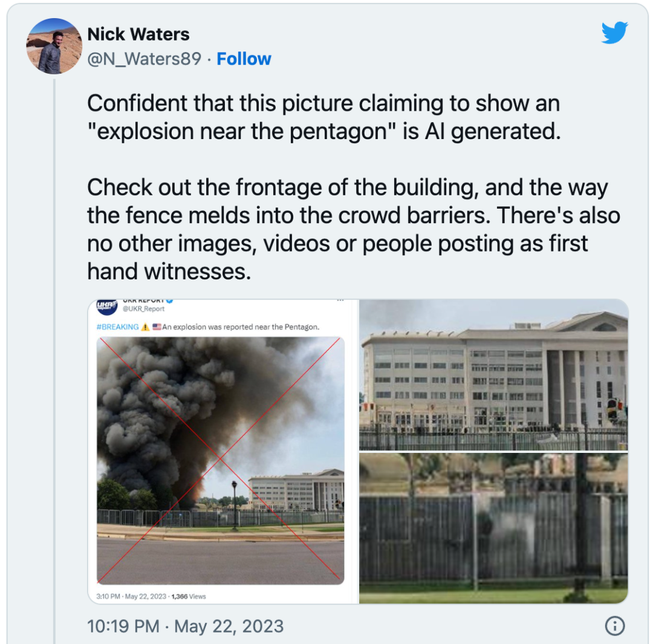
Task: Open the crossed-out smoke explosion screenshot
Action: tap(221, 460)
